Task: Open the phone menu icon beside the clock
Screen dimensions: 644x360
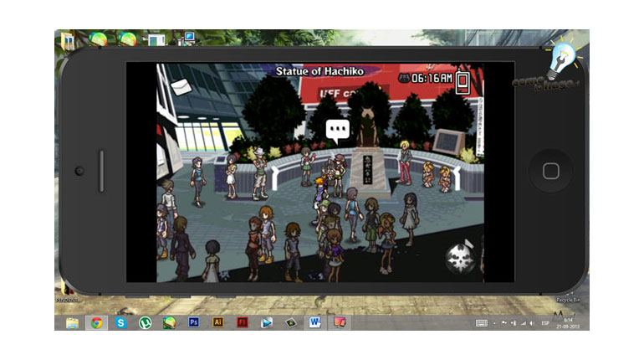Action: (463, 82)
